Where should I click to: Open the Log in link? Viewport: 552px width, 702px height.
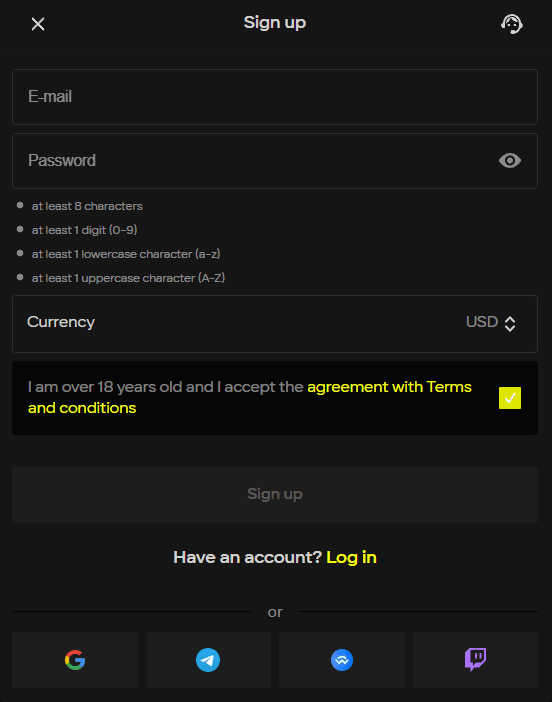click(x=351, y=557)
